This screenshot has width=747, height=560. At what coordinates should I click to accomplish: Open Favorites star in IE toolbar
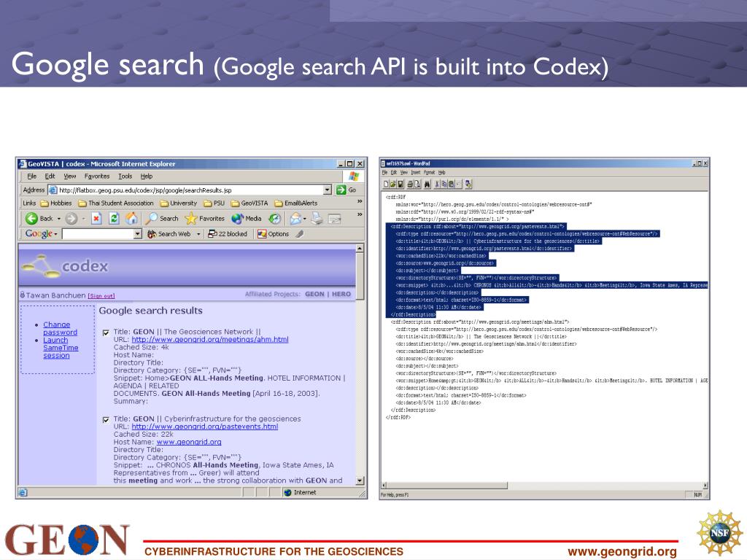click(x=190, y=219)
